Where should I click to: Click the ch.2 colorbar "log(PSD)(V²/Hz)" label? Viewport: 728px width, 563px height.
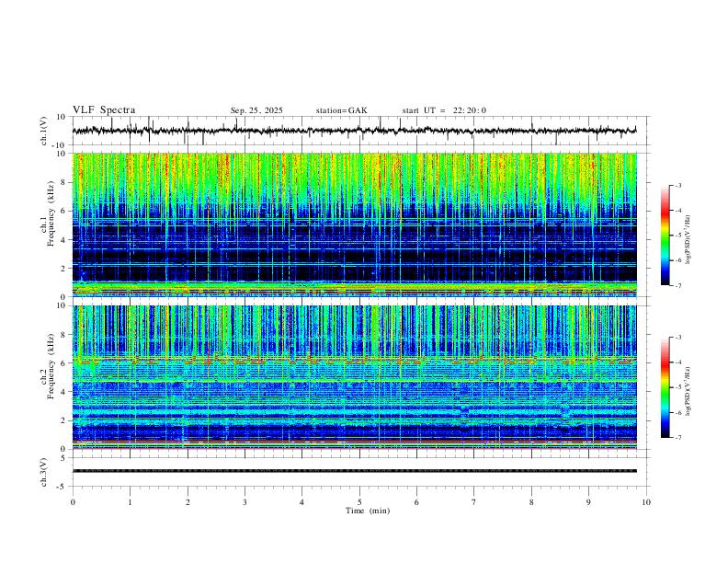[688, 391]
